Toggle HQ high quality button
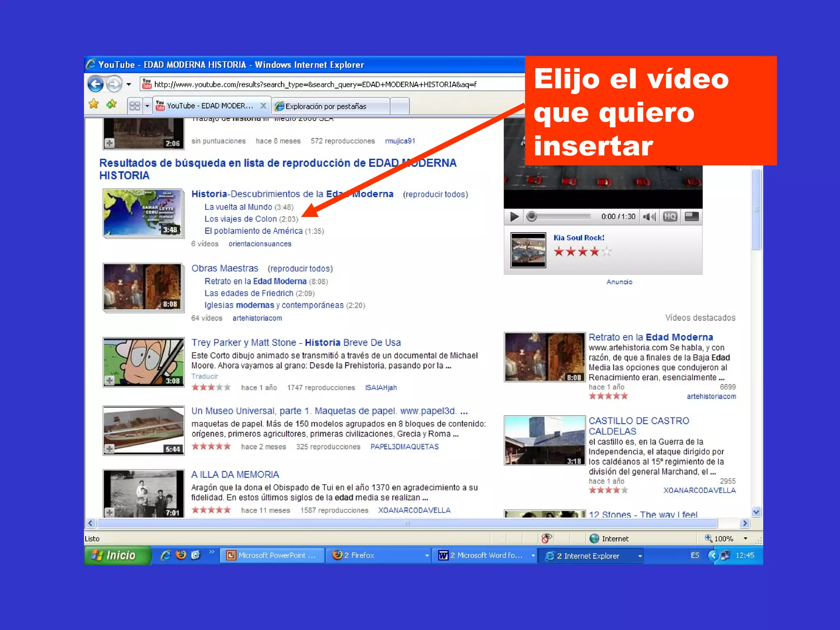The image size is (840, 630). (670, 217)
